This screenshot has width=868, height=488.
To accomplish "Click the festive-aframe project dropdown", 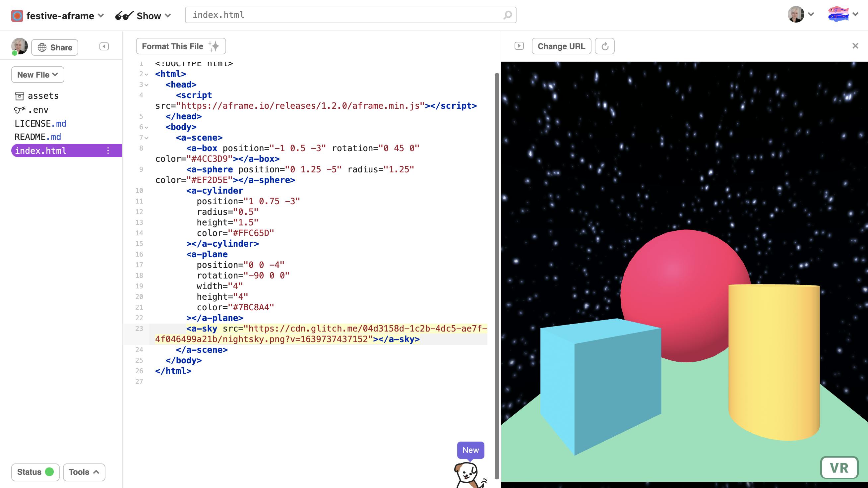I will tap(57, 15).
